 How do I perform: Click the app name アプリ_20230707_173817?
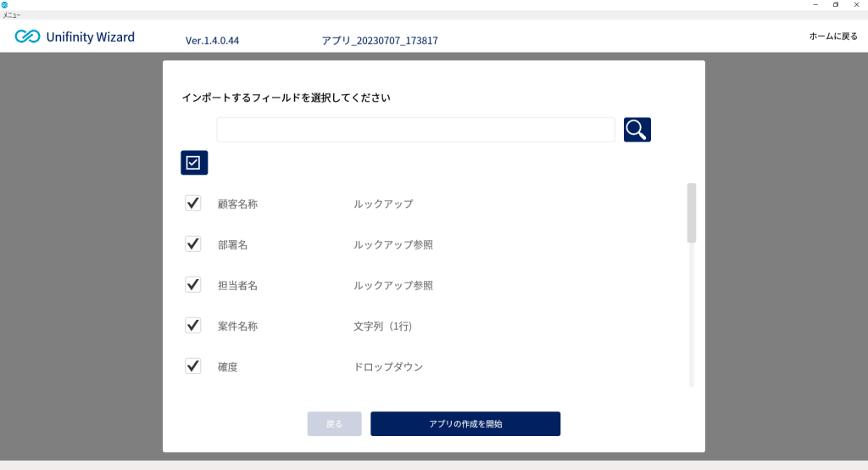380,41
